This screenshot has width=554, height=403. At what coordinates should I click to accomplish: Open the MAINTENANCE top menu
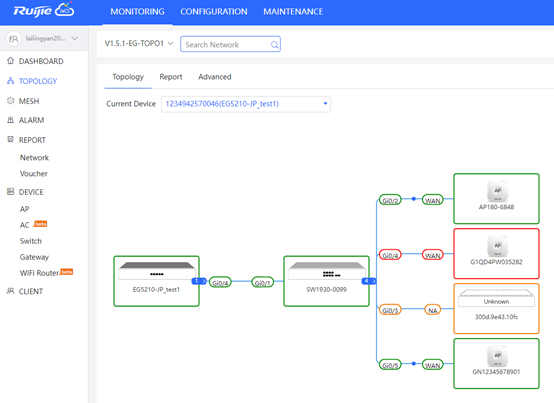click(x=293, y=12)
